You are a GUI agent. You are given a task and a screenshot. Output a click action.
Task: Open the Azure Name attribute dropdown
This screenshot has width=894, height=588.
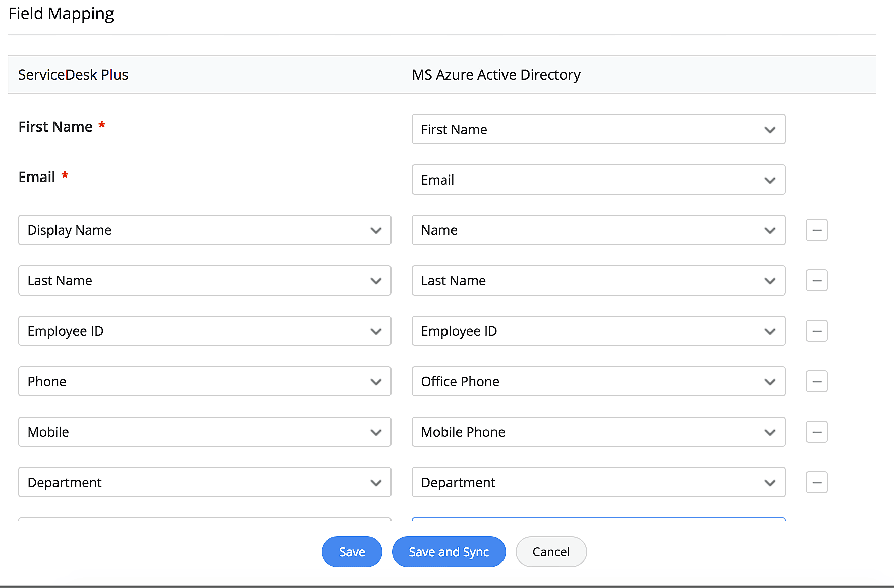pyautogui.click(x=598, y=230)
